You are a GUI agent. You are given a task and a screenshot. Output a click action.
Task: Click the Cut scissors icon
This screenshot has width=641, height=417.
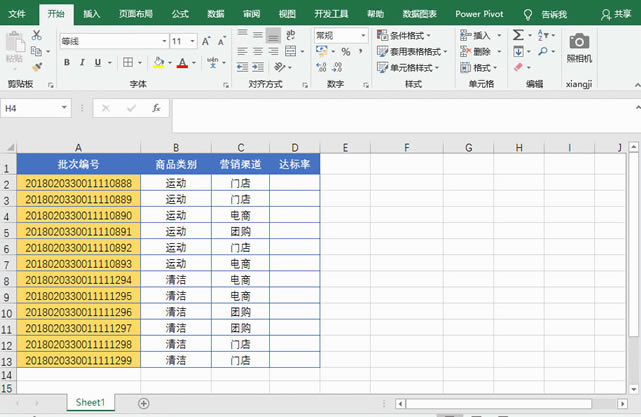tap(36, 35)
